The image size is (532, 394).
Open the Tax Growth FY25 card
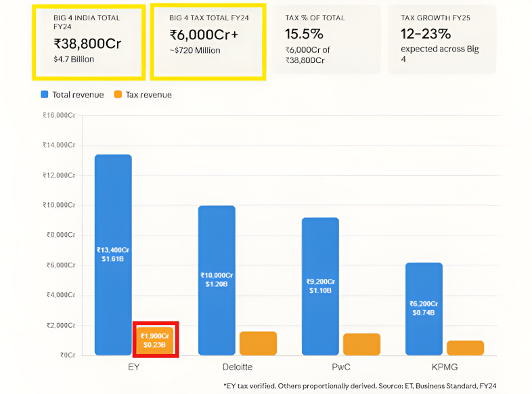pos(441,39)
